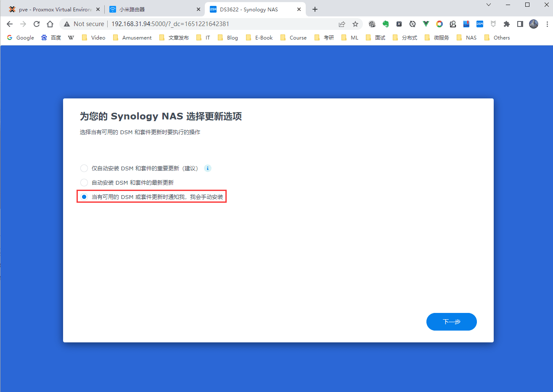Open the 百度 bookmark

point(51,38)
